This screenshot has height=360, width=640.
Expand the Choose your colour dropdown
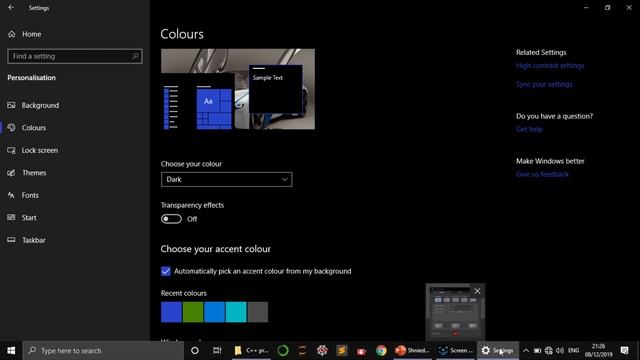click(227, 180)
